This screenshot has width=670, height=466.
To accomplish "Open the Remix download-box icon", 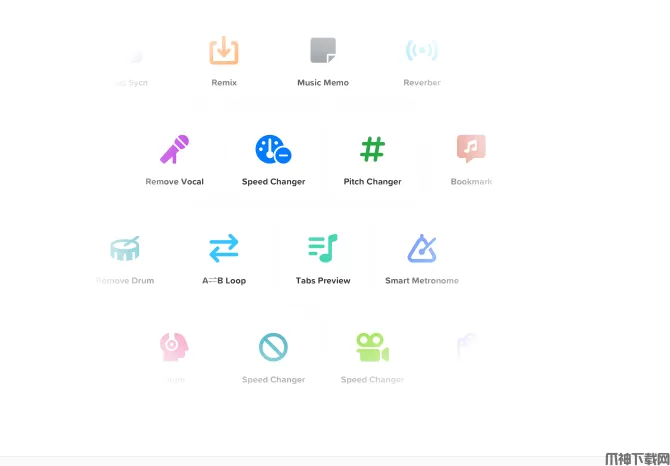I will point(223,50).
